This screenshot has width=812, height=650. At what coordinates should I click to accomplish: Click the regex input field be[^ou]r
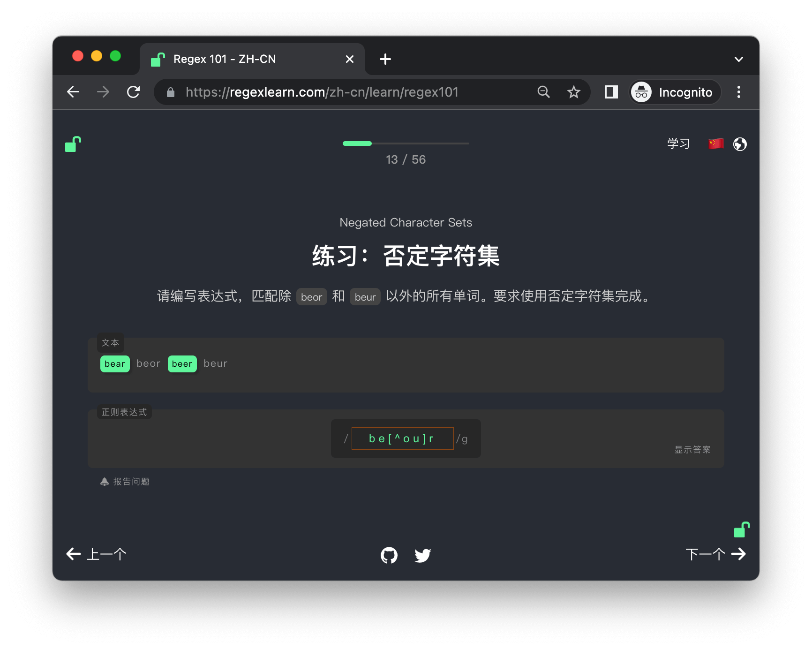point(403,438)
